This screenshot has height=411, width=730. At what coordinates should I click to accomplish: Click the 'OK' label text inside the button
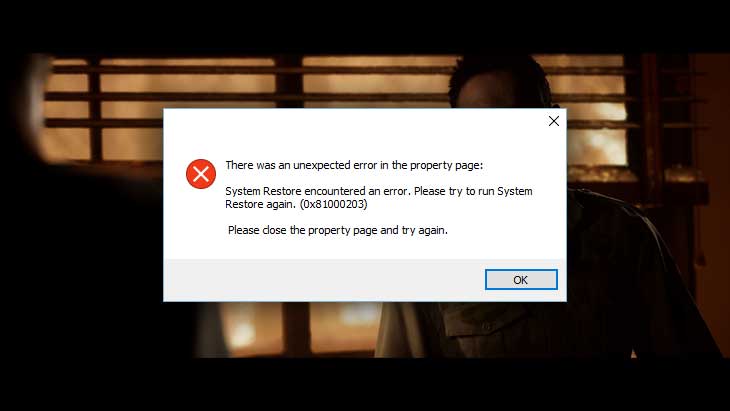pyautogui.click(x=520, y=280)
